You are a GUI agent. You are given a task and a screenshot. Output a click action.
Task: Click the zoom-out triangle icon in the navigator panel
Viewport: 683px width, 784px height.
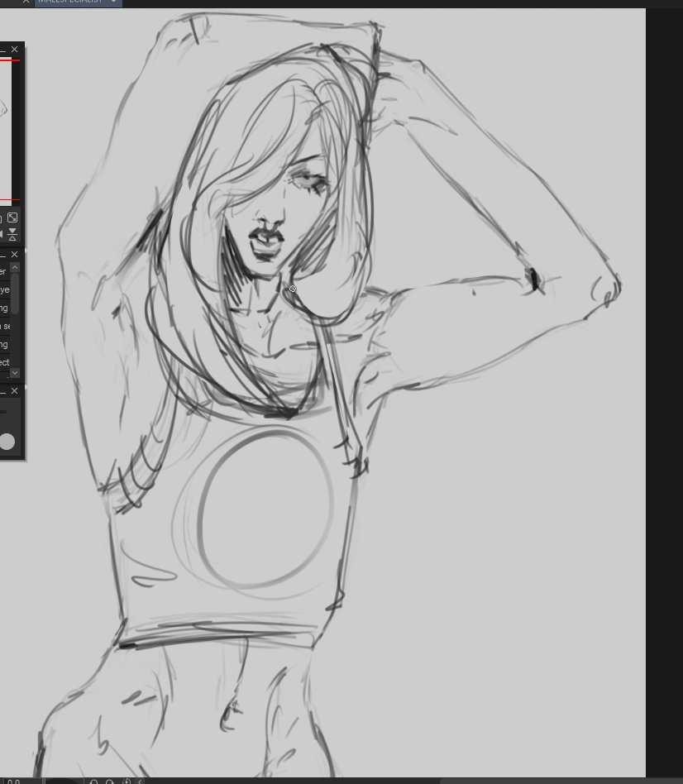click(12, 230)
